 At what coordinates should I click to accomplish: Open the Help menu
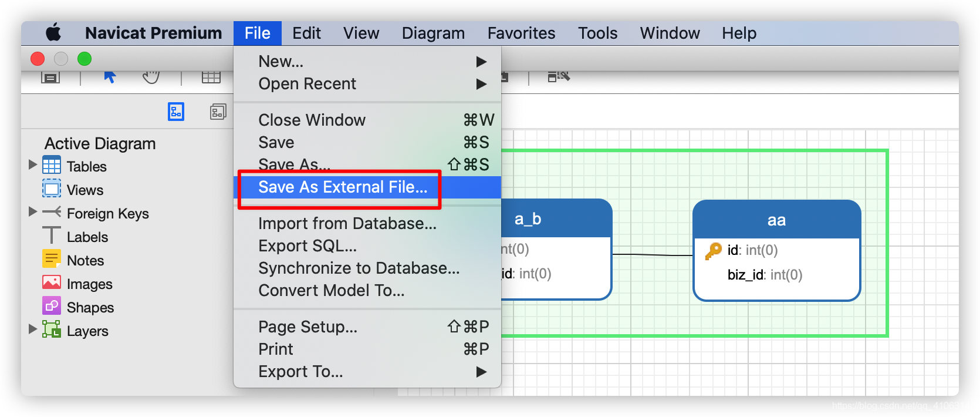click(x=739, y=33)
